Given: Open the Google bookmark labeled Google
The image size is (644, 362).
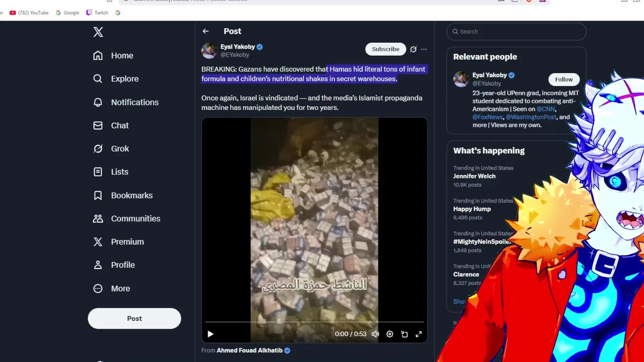Looking at the screenshot, I should pyautogui.click(x=67, y=13).
